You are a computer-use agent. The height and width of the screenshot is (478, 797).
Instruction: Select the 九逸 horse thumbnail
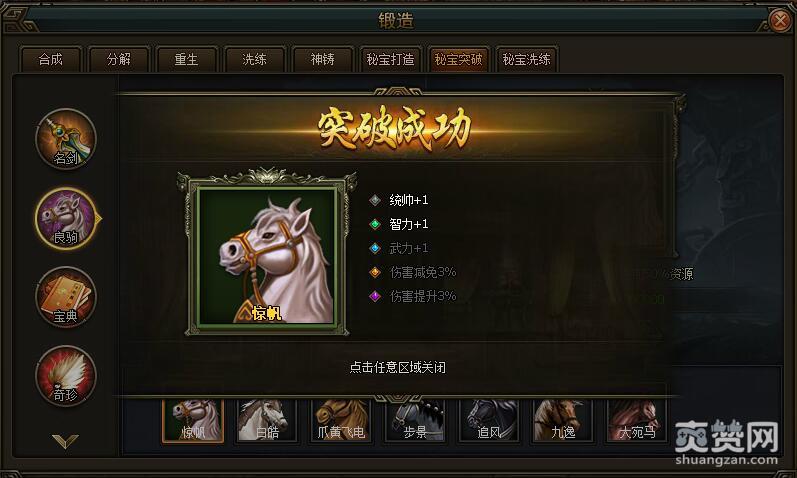pyautogui.click(x=563, y=421)
